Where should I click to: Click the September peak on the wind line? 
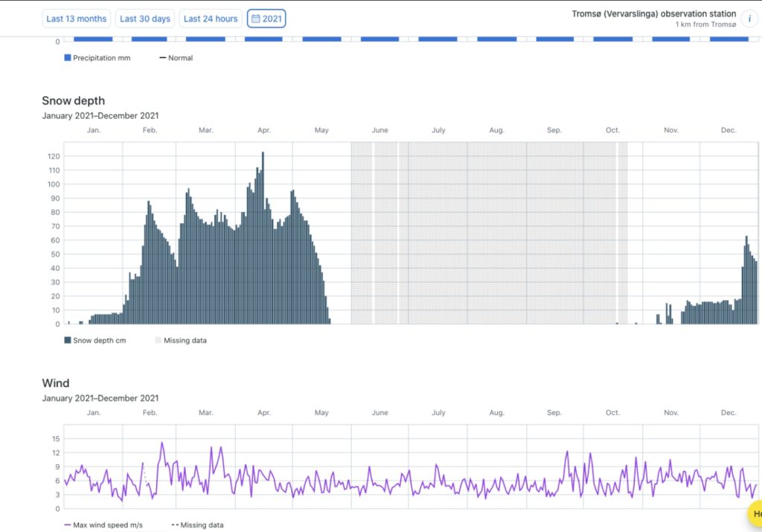tap(567, 452)
